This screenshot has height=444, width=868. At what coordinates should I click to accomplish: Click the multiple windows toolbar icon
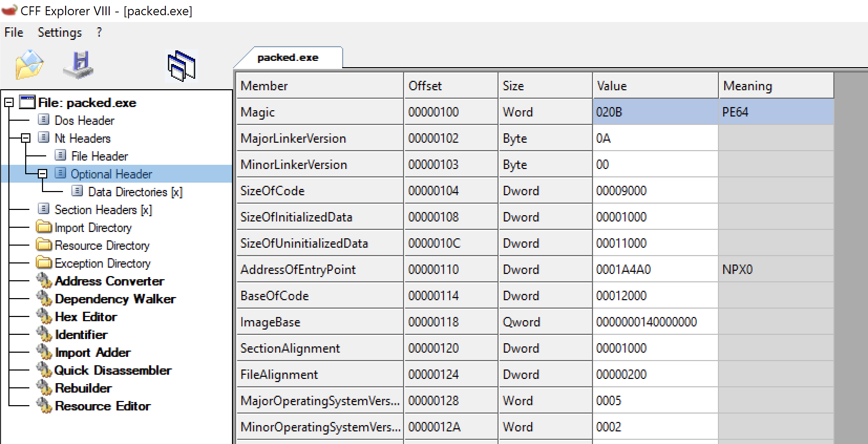pyautogui.click(x=182, y=66)
